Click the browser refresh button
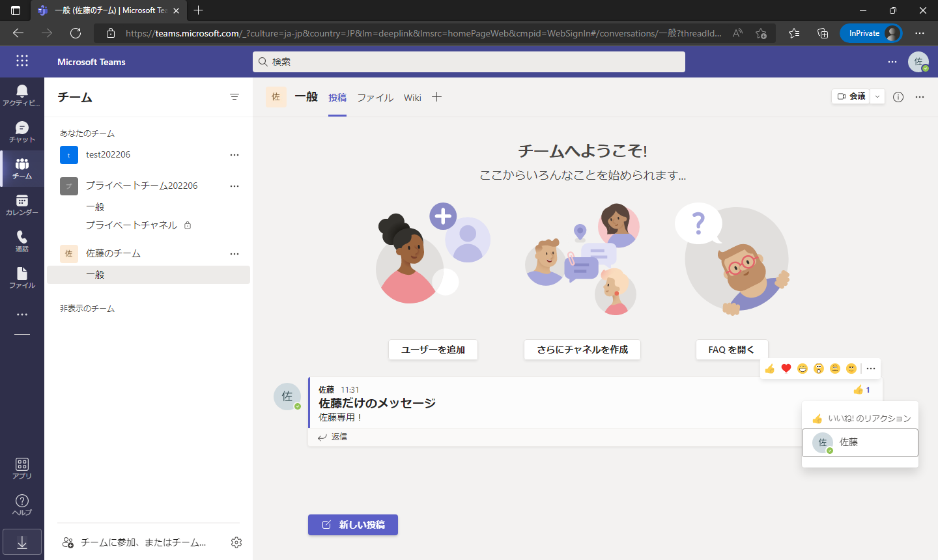This screenshot has width=938, height=560. coord(76,33)
